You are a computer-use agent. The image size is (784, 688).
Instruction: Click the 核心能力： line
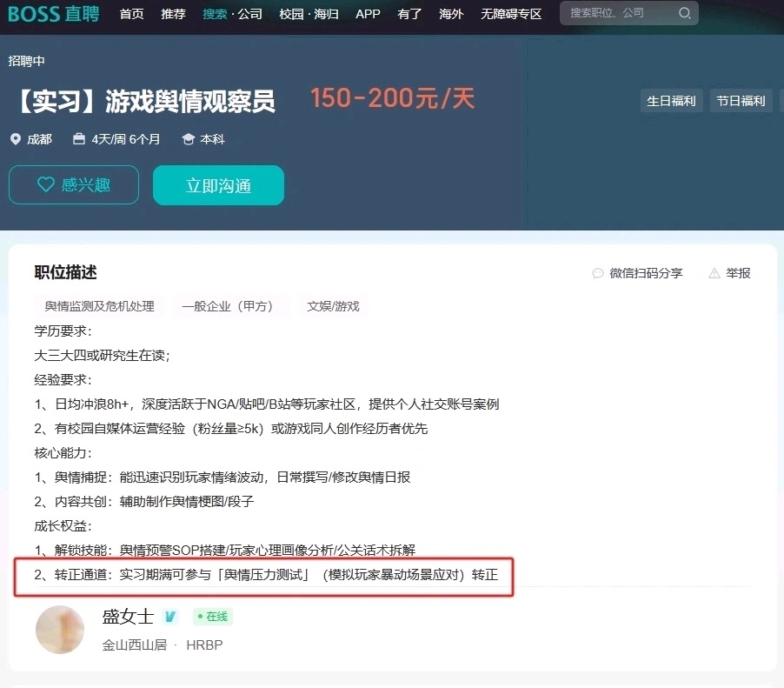click(63, 453)
